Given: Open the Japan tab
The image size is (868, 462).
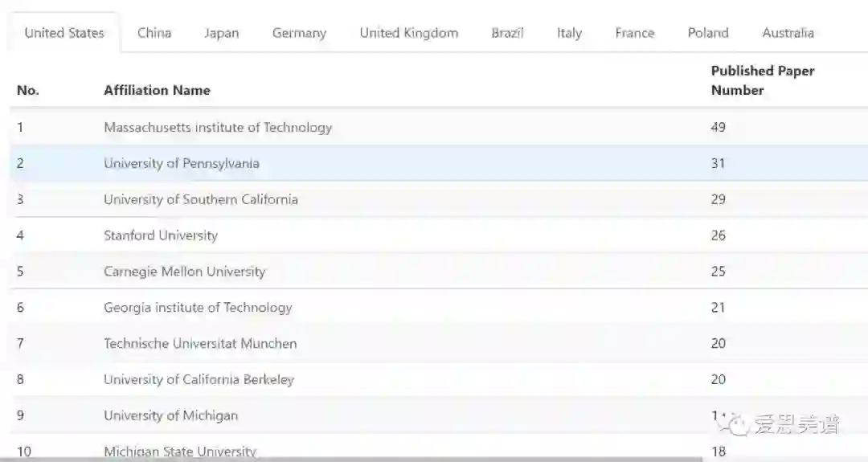Looking at the screenshot, I should 221,33.
